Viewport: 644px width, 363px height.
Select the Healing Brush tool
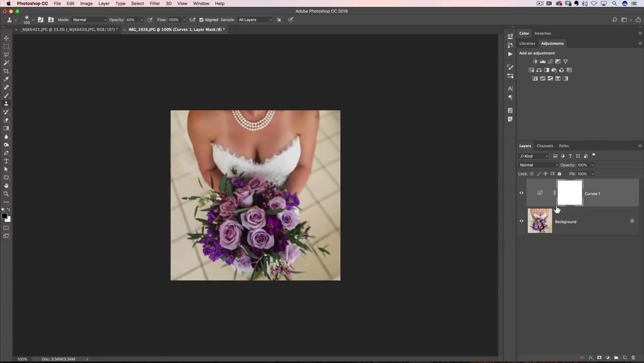coord(6,87)
